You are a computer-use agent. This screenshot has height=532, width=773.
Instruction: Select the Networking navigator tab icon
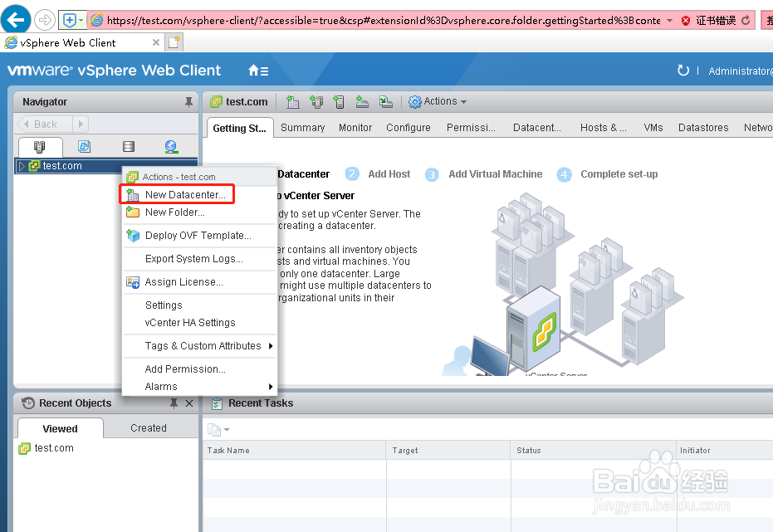(x=171, y=146)
